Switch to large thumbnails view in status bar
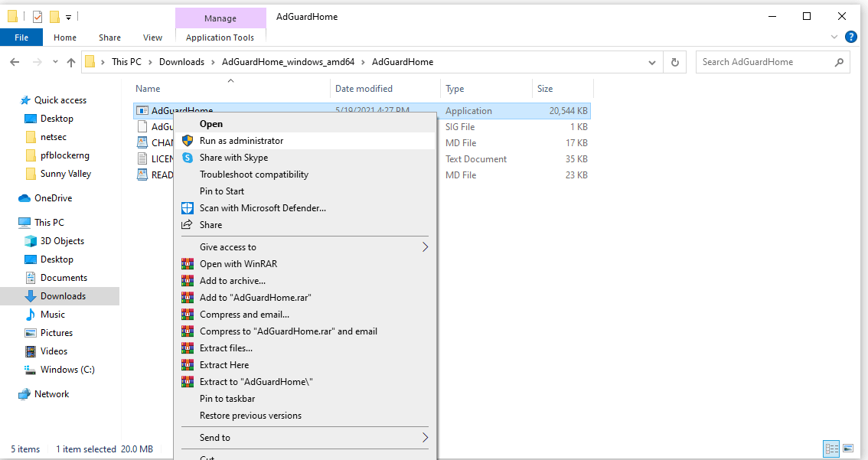868x460 pixels. point(850,449)
